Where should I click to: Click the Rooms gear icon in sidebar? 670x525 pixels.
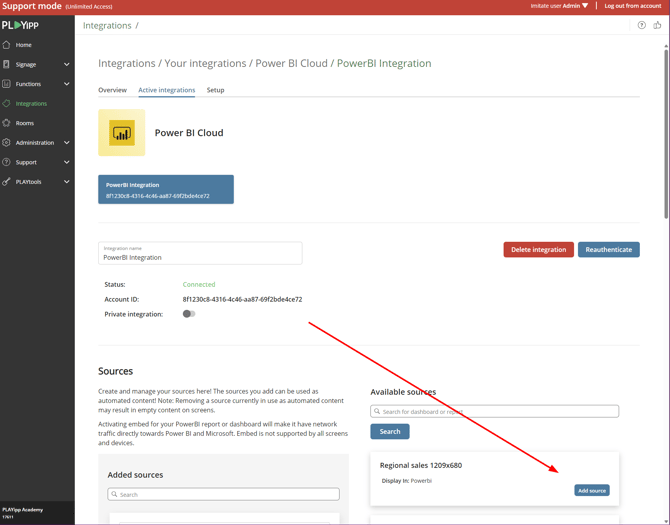coord(7,123)
